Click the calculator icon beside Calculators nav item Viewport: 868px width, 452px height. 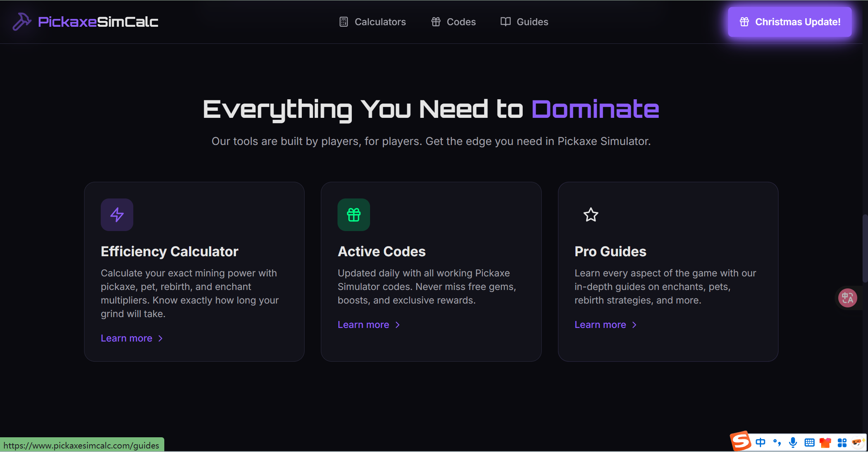[x=343, y=22]
